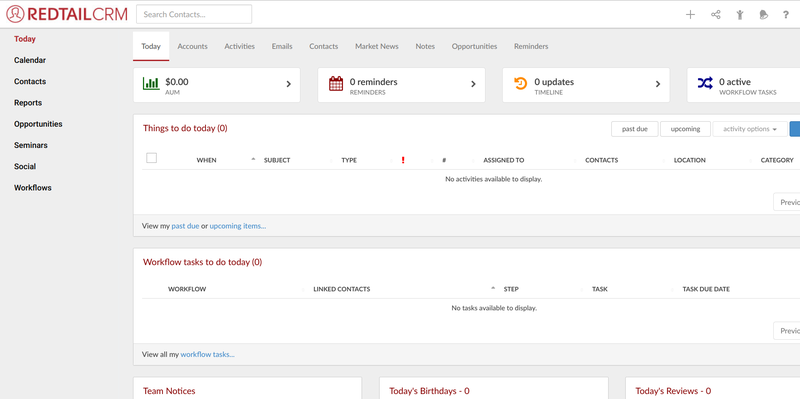
Task: Open Reminders tab
Action: [531, 46]
